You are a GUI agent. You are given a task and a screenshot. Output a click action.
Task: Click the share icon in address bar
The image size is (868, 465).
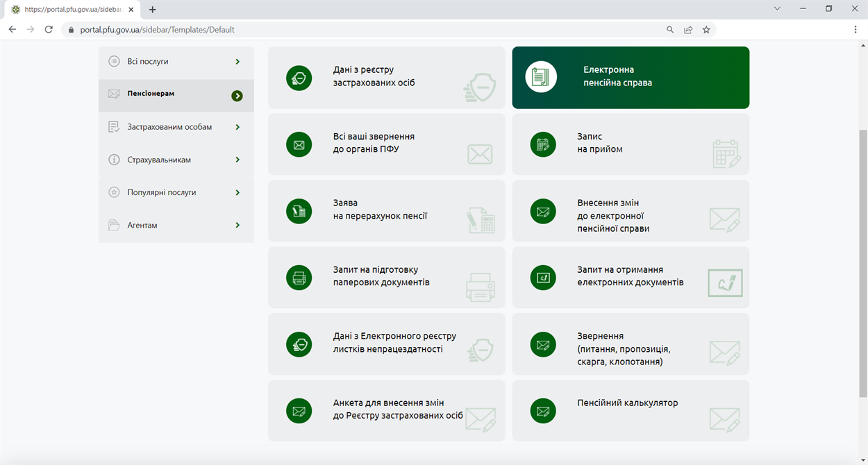(x=688, y=30)
